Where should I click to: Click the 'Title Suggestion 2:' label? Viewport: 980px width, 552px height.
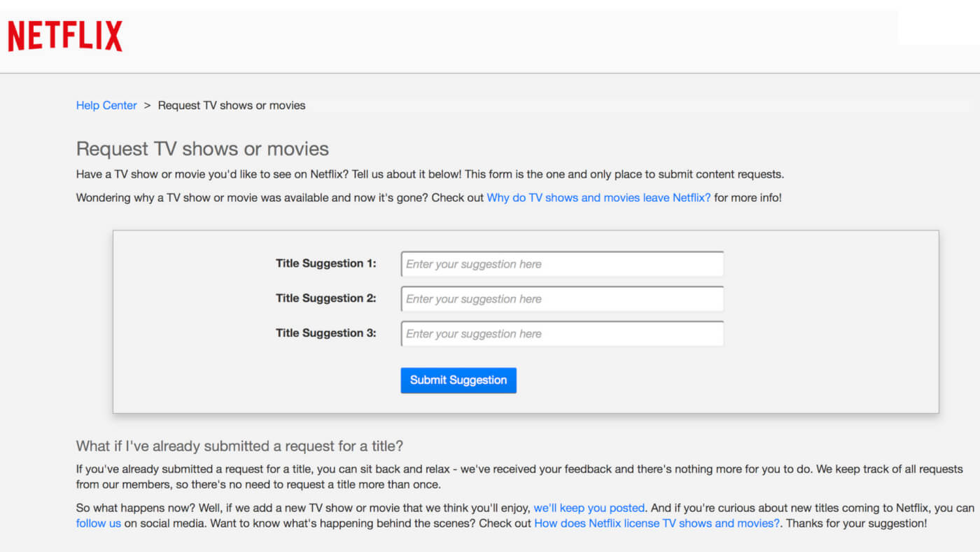tap(326, 298)
